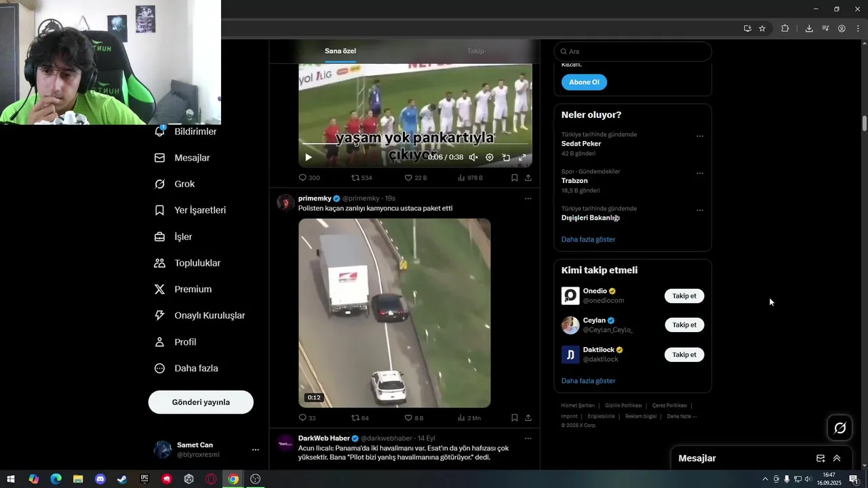This screenshot has height=488, width=868.
Task: Compose new message in Mesajlar drawer
Action: click(821, 458)
